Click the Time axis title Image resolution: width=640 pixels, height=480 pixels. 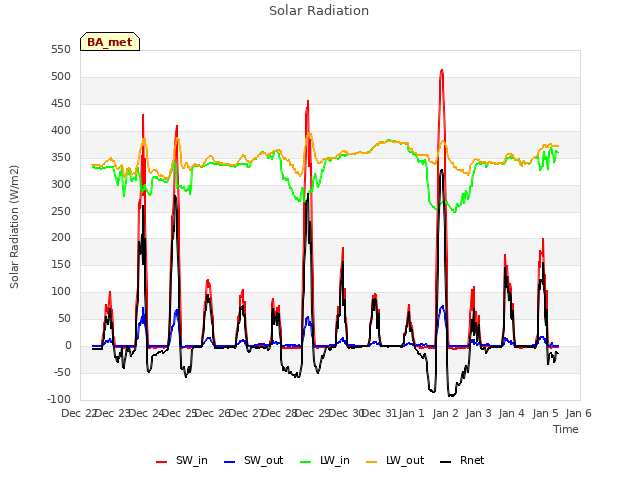coord(566,429)
